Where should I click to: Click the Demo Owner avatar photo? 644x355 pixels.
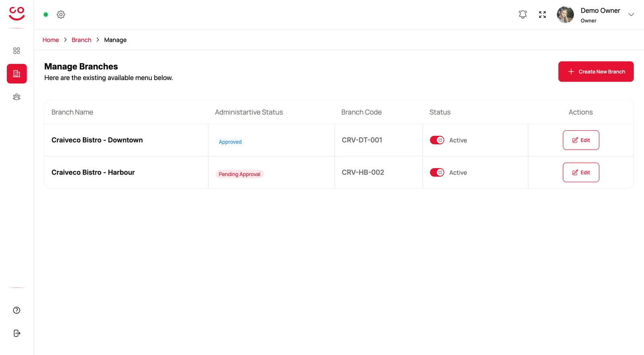(566, 15)
